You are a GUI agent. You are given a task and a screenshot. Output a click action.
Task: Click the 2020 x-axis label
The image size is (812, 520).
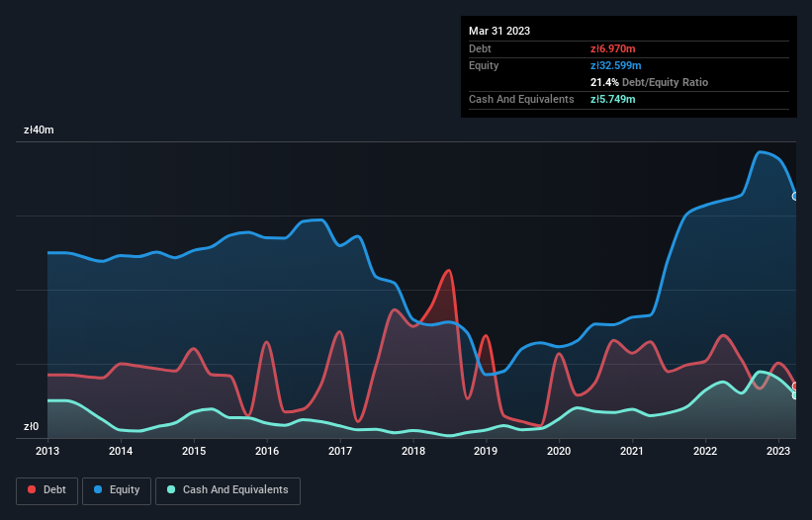click(559, 451)
